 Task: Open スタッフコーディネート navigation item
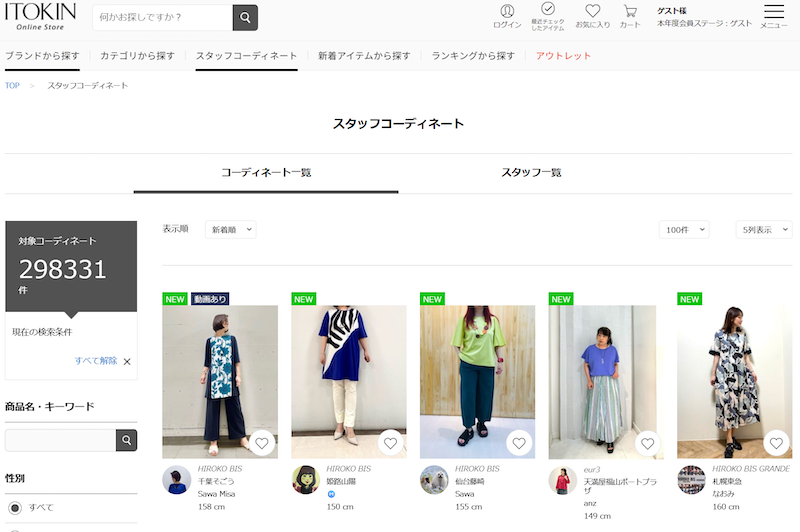pyautogui.click(x=246, y=56)
